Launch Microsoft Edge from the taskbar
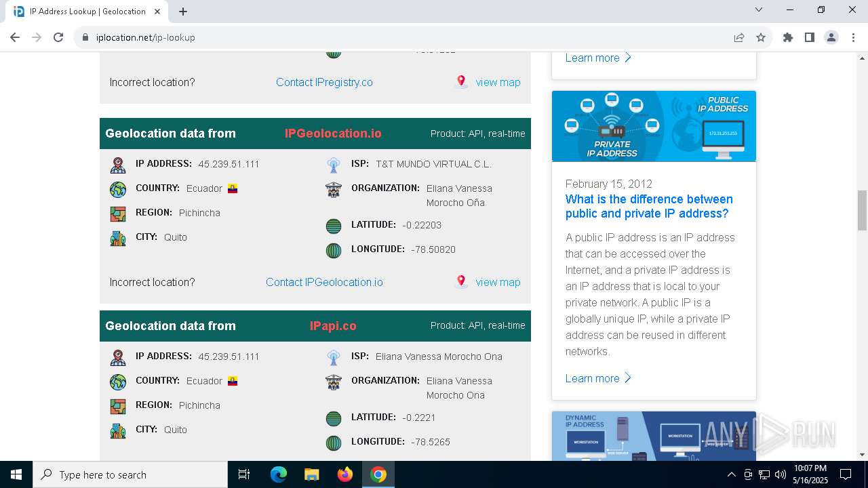This screenshot has width=868, height=488. coord(279,474)
